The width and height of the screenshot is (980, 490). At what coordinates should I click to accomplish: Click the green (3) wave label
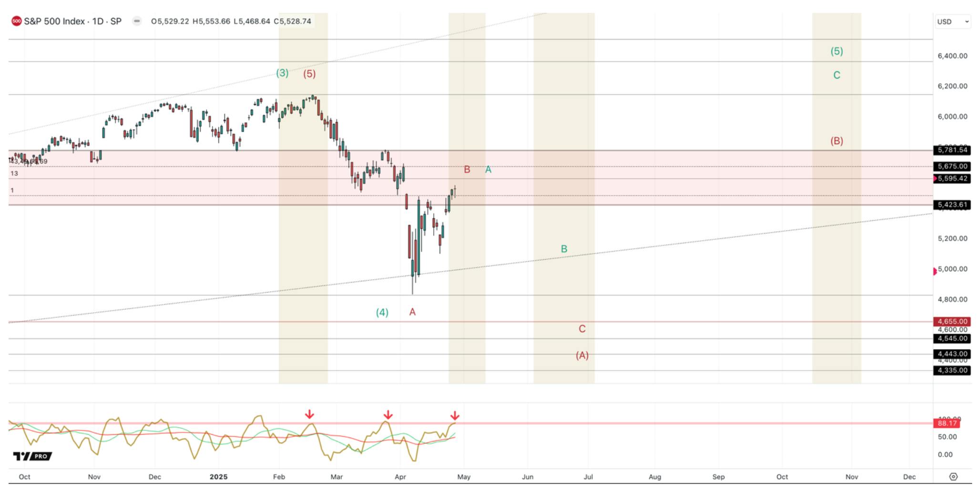(x=282, y=73)
